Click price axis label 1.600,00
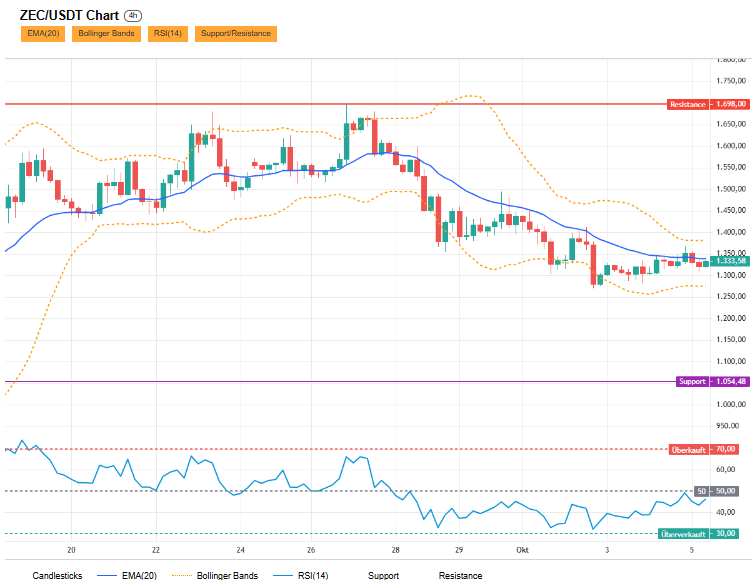The height and width of the screenshot is (580, 752). (x=731, y=146)
